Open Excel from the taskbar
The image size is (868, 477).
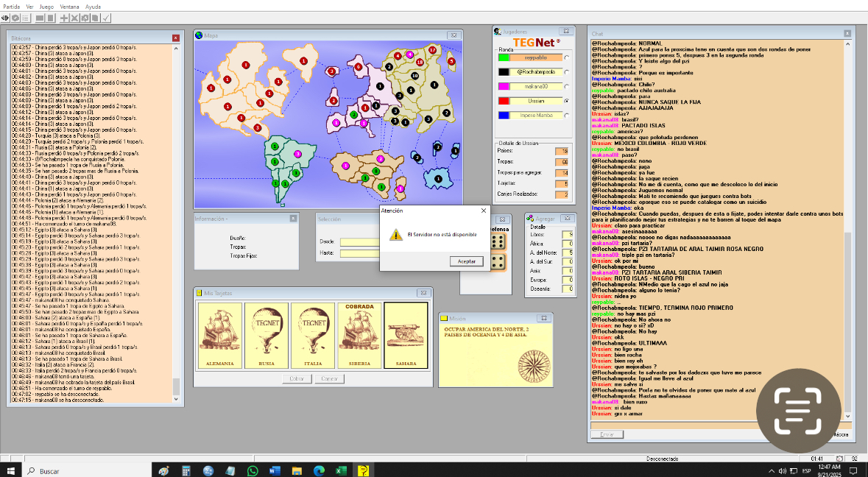click(342, 470)
